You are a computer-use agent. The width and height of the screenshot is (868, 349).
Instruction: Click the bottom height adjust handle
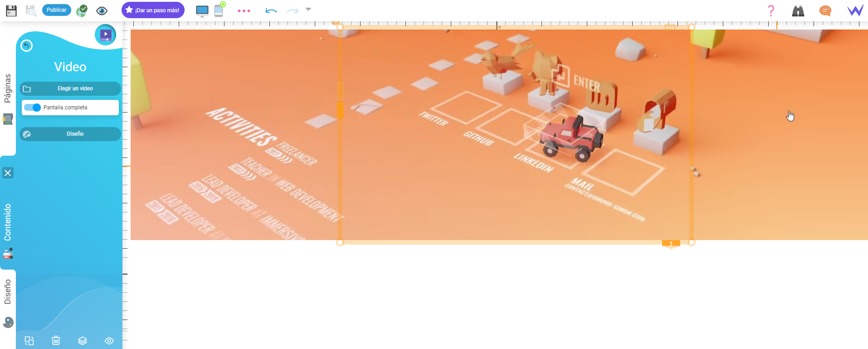671,244
